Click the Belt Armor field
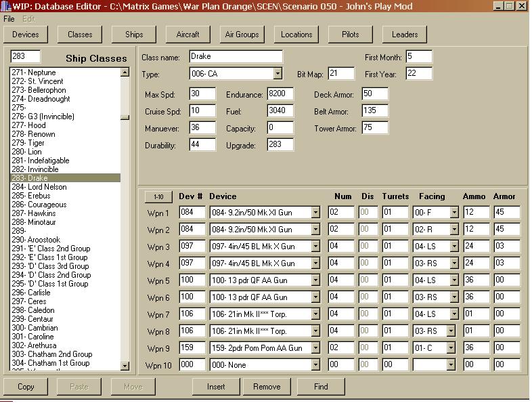The image size is (532, 403). [x=375, y=110]
